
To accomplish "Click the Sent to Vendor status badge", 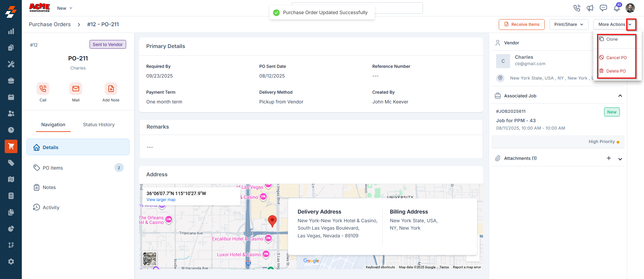I will tap(108, 44).
